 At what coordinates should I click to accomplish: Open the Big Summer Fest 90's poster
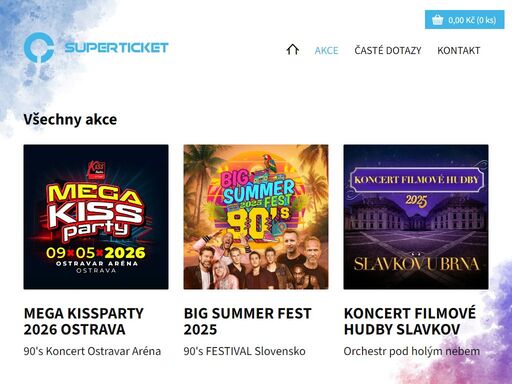[x=256, y=217]
